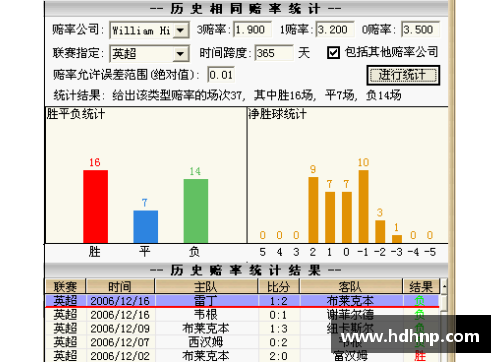Click the 1赔率 input field showing 3.200
Viewport: 500px width, 362px height.
[335, 30]
